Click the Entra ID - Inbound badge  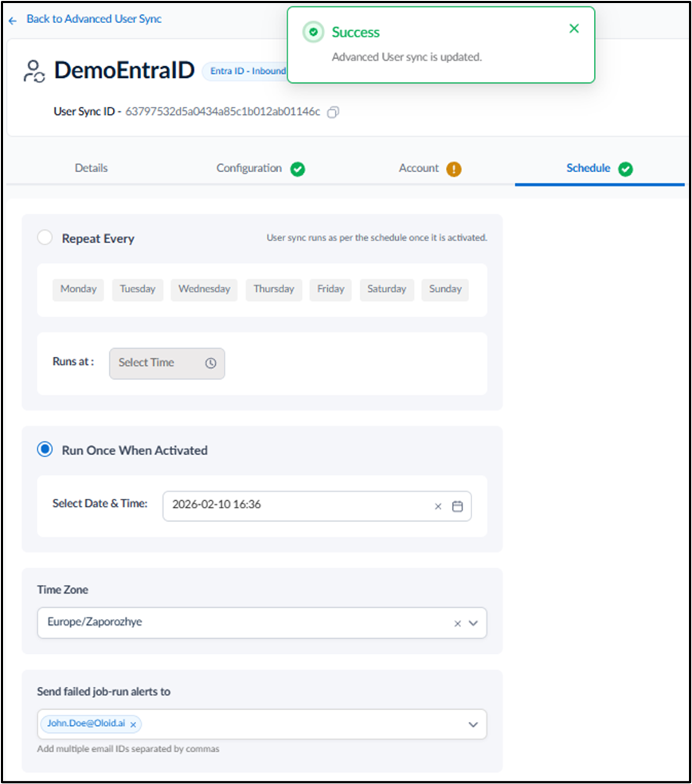pyautogui.click(x=244, y=71)
